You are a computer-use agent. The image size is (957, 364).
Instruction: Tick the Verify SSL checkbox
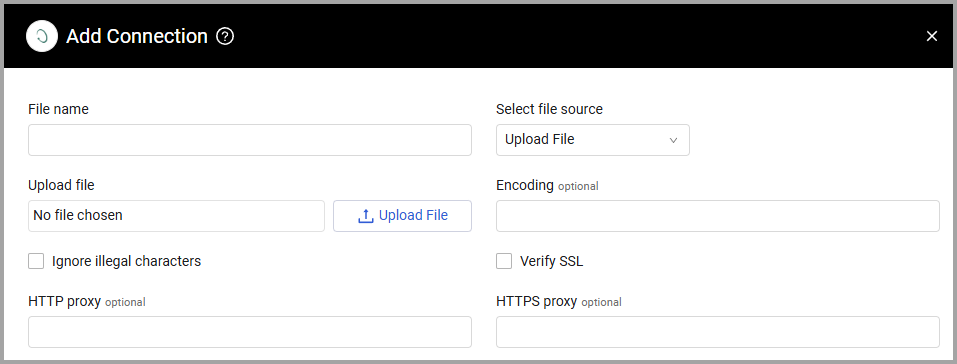tap(504, 261)
